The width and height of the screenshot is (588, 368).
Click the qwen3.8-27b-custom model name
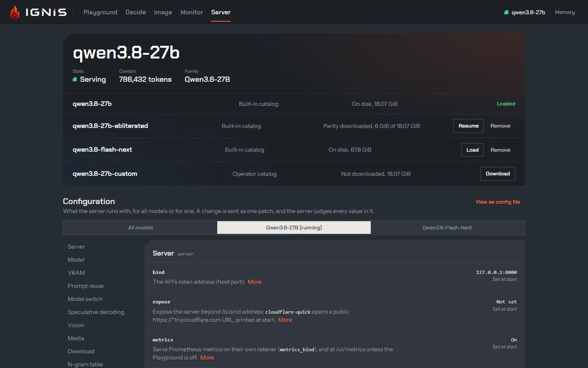click(x=105, y=174)
